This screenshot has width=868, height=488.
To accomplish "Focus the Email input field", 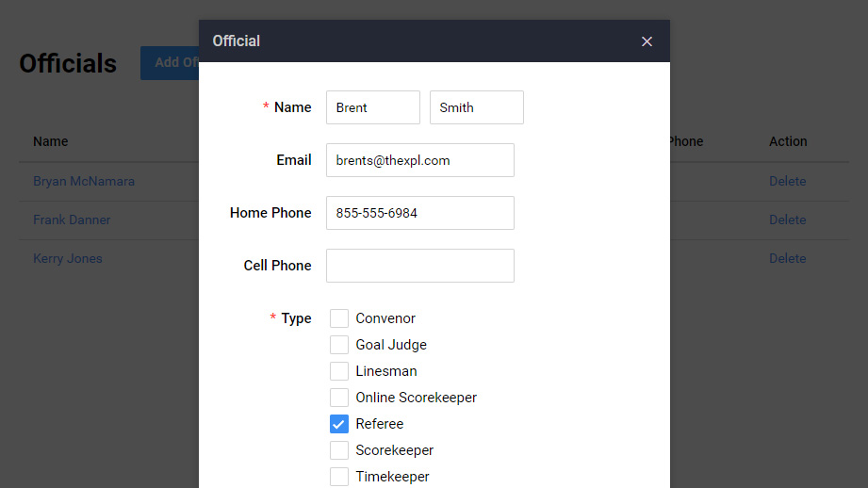I will 419,160.
